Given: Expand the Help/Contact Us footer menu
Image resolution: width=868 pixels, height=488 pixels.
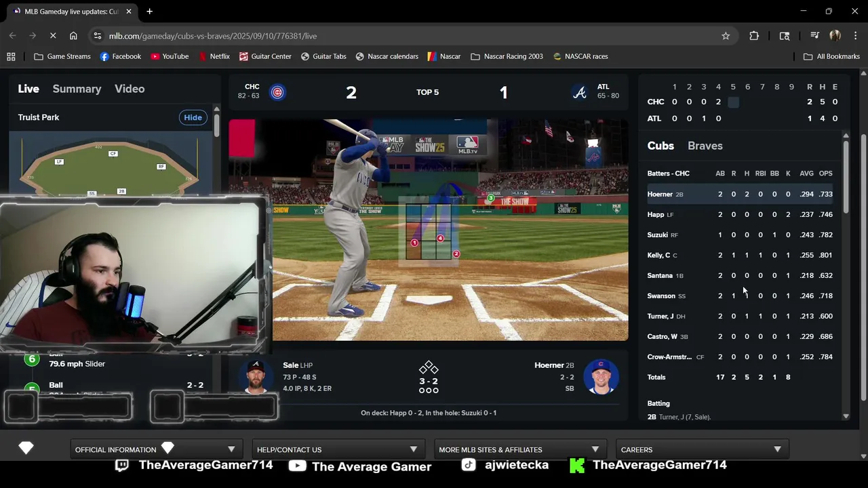Looking at the screenshot, I should 338,449.
